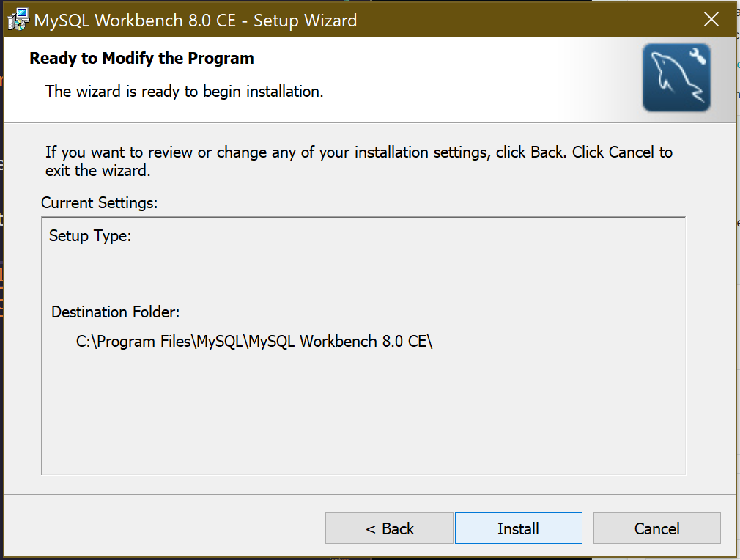Select the Ready to Modify the Program heading

click(141, 58)
